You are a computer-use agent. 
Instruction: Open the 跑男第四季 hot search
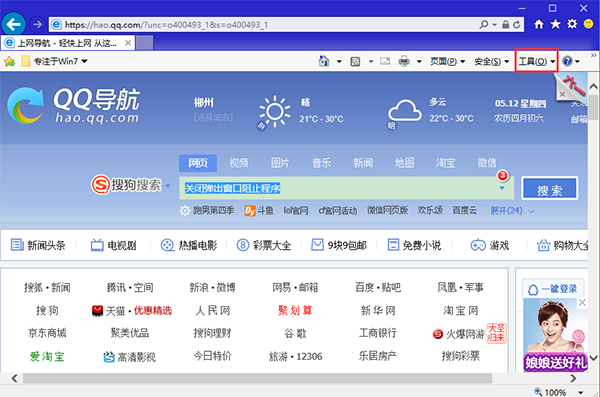tap(213, 211)
